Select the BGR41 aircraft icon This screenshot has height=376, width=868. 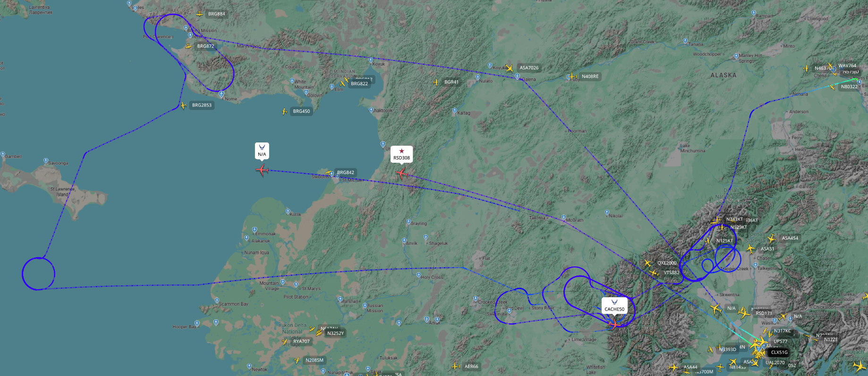(435, 82)
